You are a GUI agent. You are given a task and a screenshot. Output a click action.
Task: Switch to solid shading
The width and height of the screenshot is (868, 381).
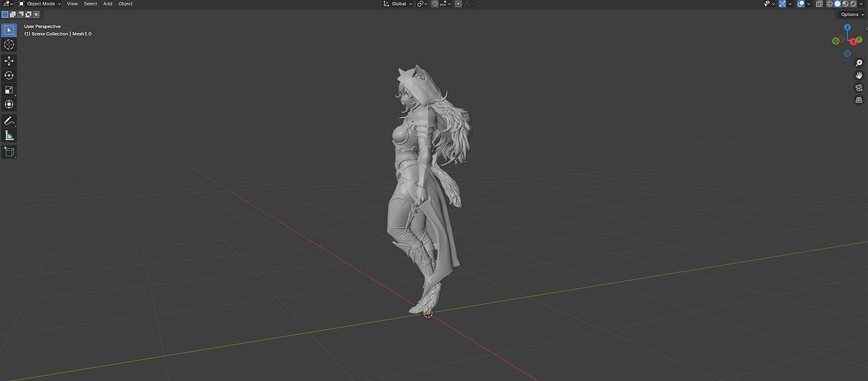[x=837, y=3]
